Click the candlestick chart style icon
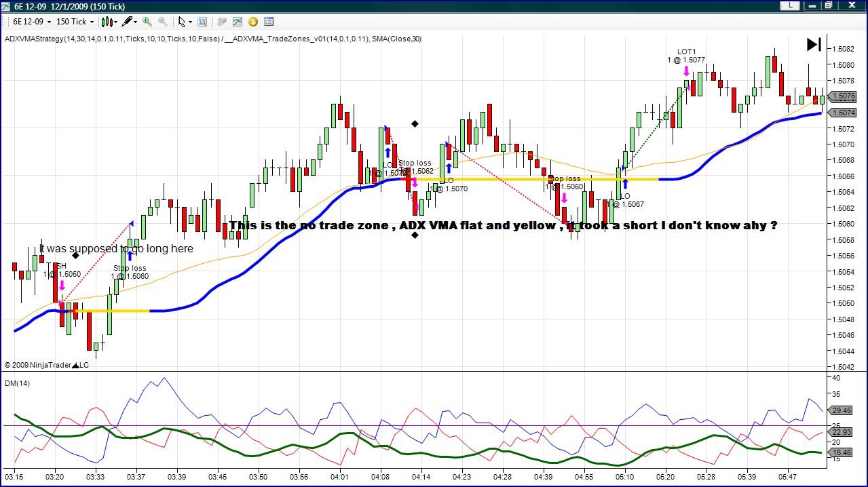Viewport: 868px width, 487px height. (x=106, y=22)
